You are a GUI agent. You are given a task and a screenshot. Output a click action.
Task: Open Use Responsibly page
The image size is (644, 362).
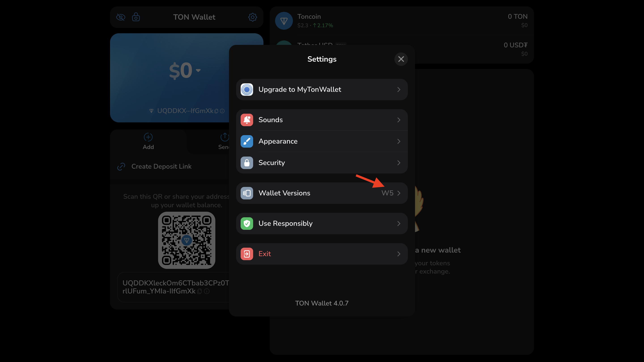coord(322,224)
